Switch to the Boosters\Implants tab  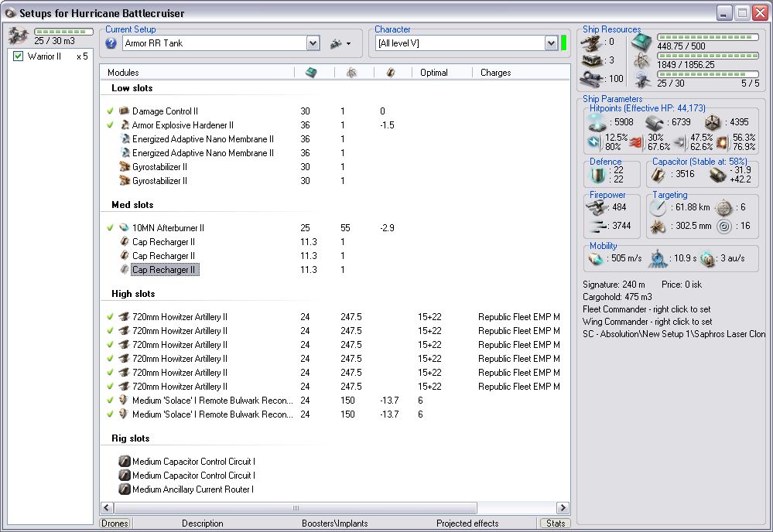point(335,523)
